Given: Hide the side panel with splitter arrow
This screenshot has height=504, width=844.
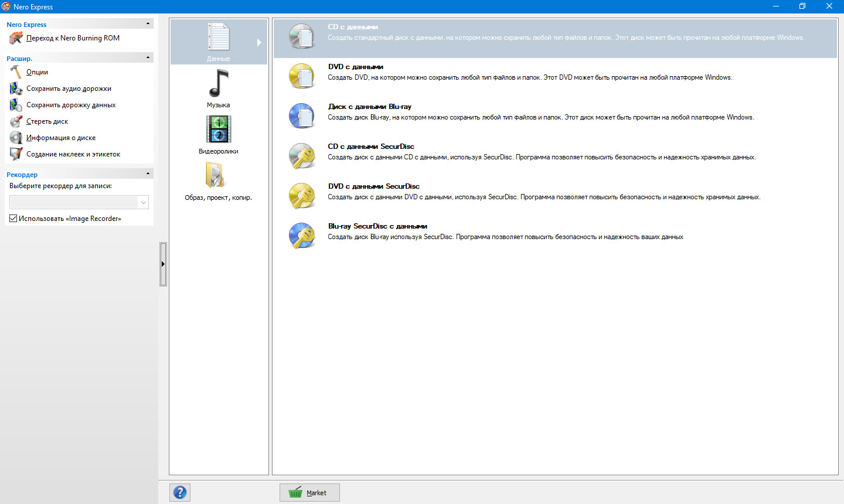Looking at the screenshot, I should 163,264.
